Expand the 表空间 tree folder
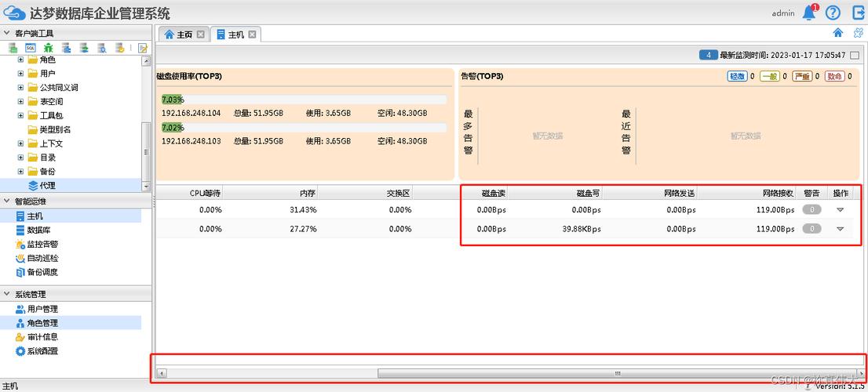Image resolution: width=868 pixels, height=392 pixels. [20, 101]
